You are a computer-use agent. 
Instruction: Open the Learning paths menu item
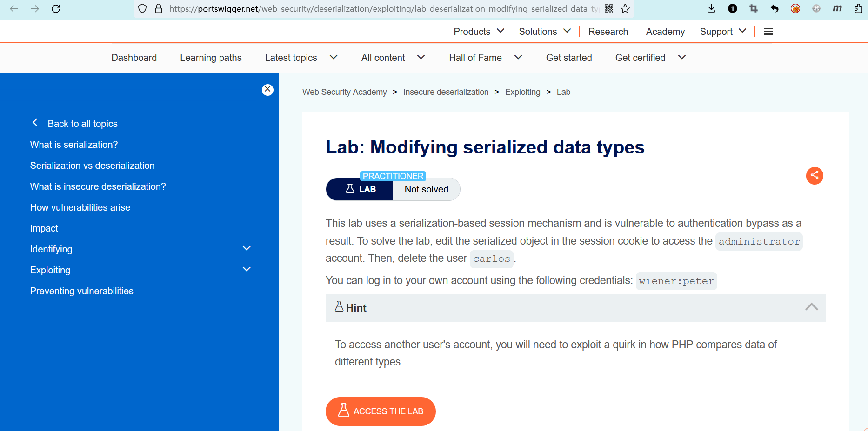[x=211, y=58]
